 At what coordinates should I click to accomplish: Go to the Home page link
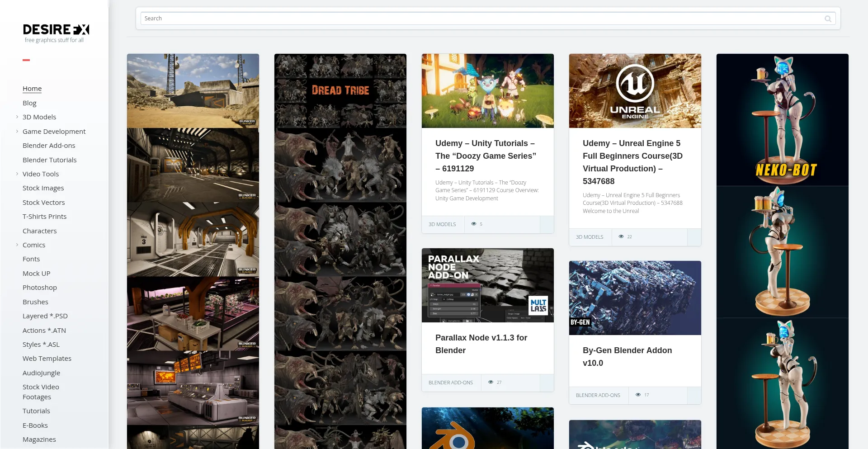pyautogui.click(x=32, y=89)
